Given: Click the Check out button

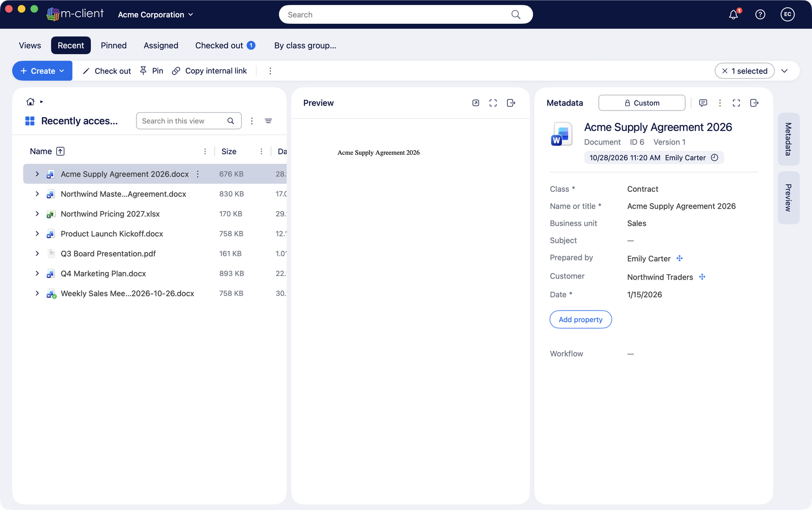Looking at the screenshot, I should [107, 71].
